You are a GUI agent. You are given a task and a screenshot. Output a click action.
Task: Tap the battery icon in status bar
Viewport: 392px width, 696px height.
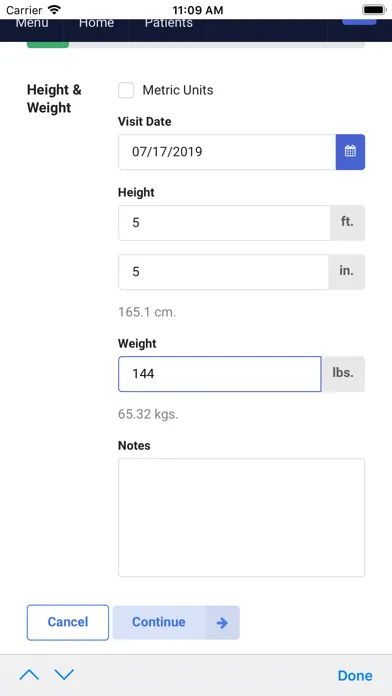(x=374, y=9)
